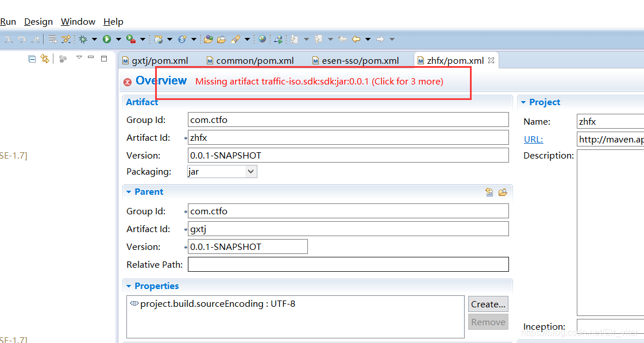Follow the URL hyperlink in the Project panel
The image size is (644, 343).
tap(533, 139)
